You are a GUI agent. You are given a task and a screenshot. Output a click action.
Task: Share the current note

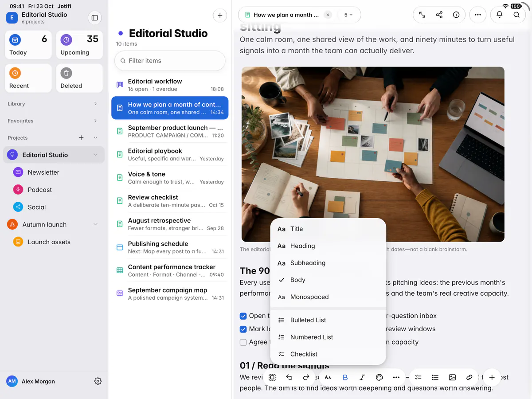439,15
